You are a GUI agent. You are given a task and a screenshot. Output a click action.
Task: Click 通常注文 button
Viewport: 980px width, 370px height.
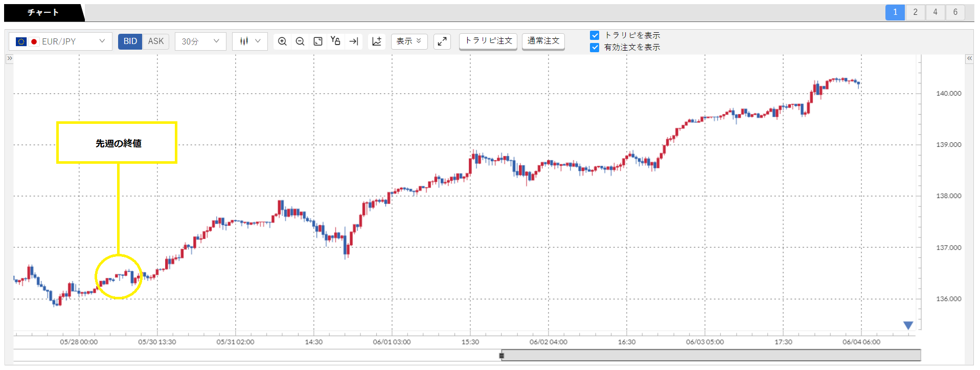point(543,41)
